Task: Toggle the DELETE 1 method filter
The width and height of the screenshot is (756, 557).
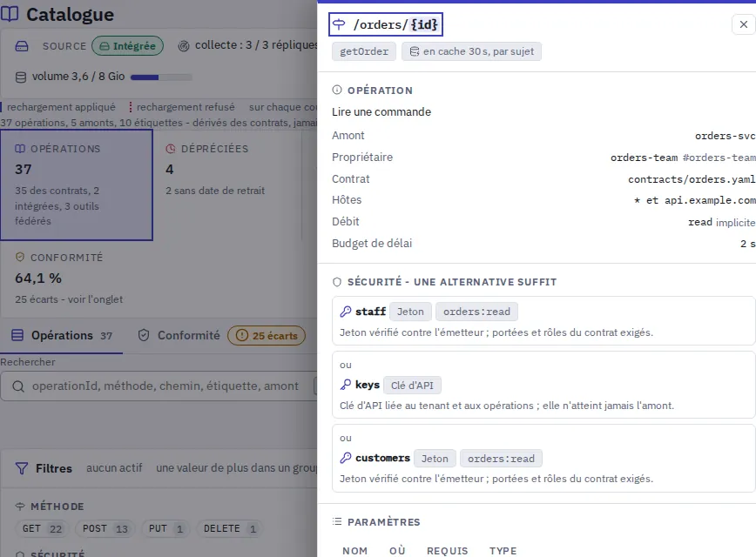Action: pyautogui.click(x=229, y=528)
